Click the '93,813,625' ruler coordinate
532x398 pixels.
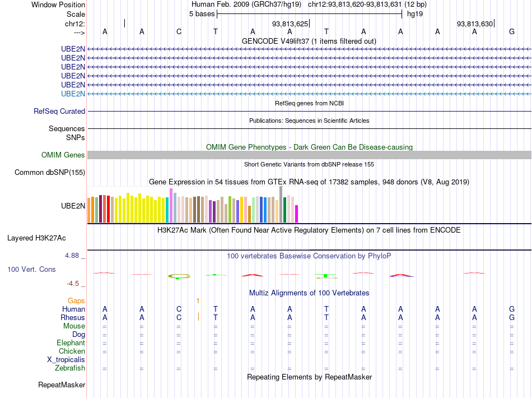pyautogui.click(x=290, y=24)
